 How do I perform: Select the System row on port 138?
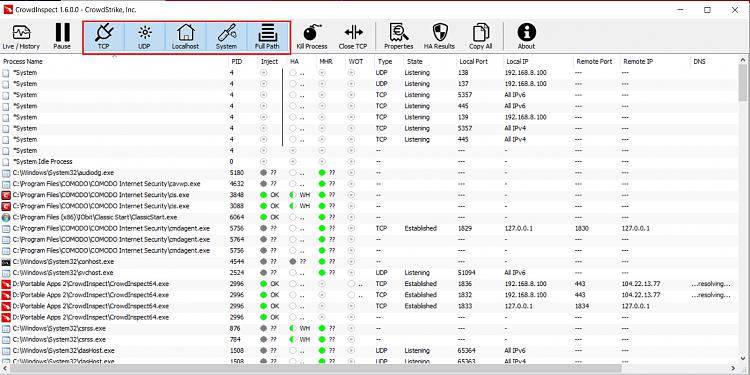pyautogui.click(x=369, y=73)
